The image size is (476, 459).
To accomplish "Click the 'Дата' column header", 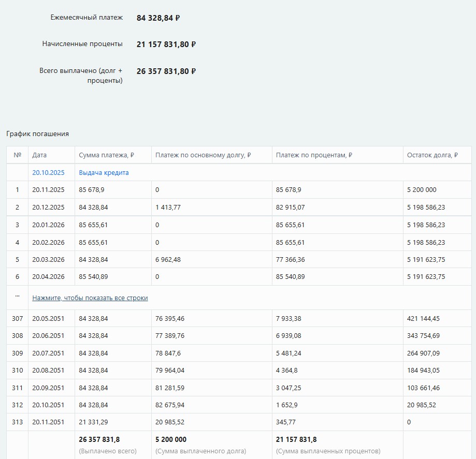I will pos(39,155).
